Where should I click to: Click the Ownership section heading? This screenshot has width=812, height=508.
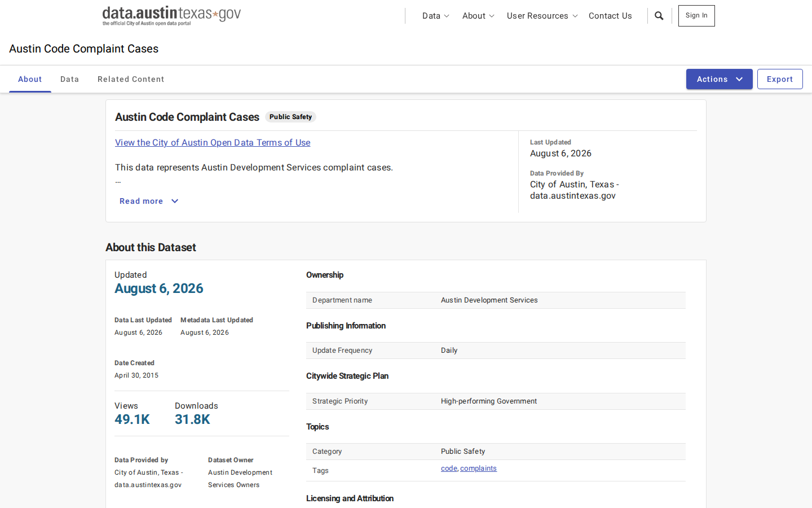(x=325, y=275)
